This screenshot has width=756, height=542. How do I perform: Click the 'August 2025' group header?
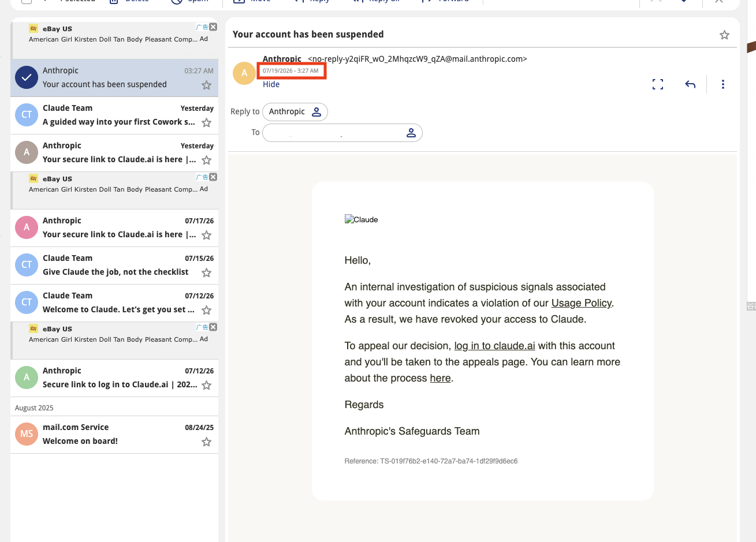click(x=34, y=408)
